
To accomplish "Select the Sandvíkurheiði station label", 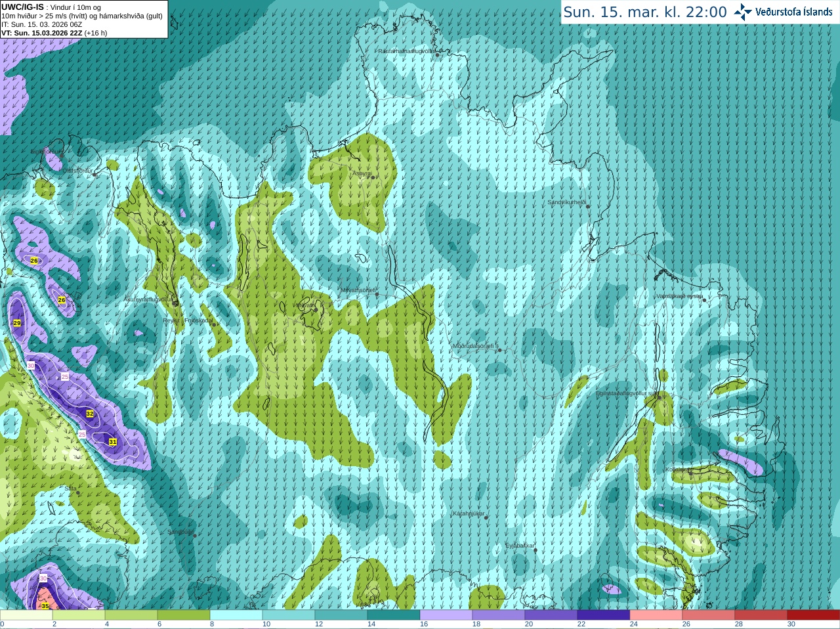I will 567,202.
